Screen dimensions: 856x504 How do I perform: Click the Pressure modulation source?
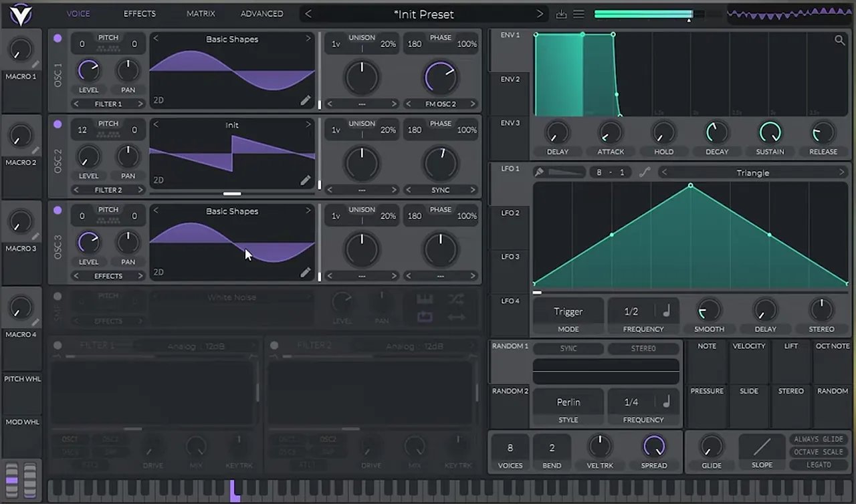point(707,405)
